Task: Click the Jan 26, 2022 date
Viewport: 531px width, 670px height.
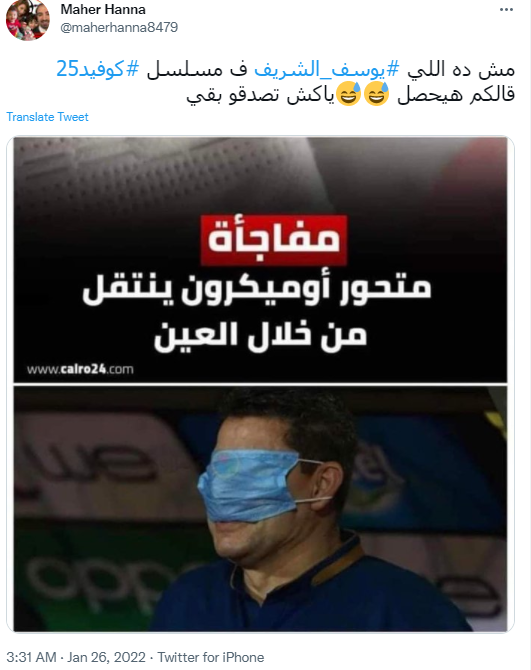Action: point(106,657)
